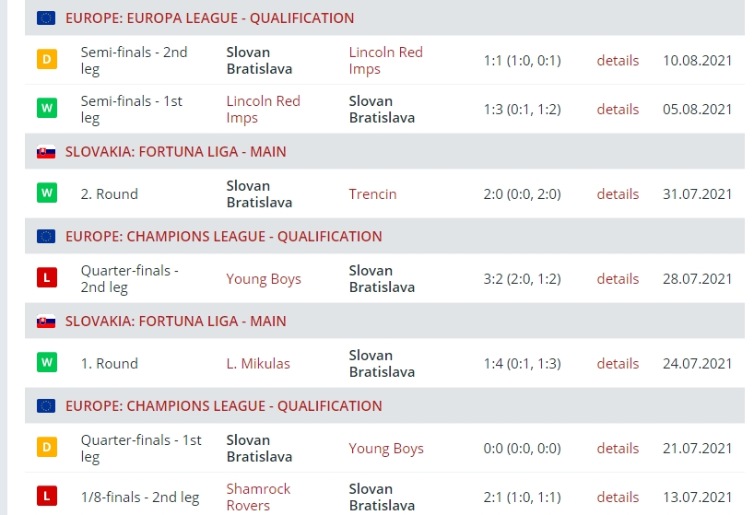Screen dimensions: 754x515
Task: Open details for the 28.07.2021 Young Boys match
Action: 617,279
